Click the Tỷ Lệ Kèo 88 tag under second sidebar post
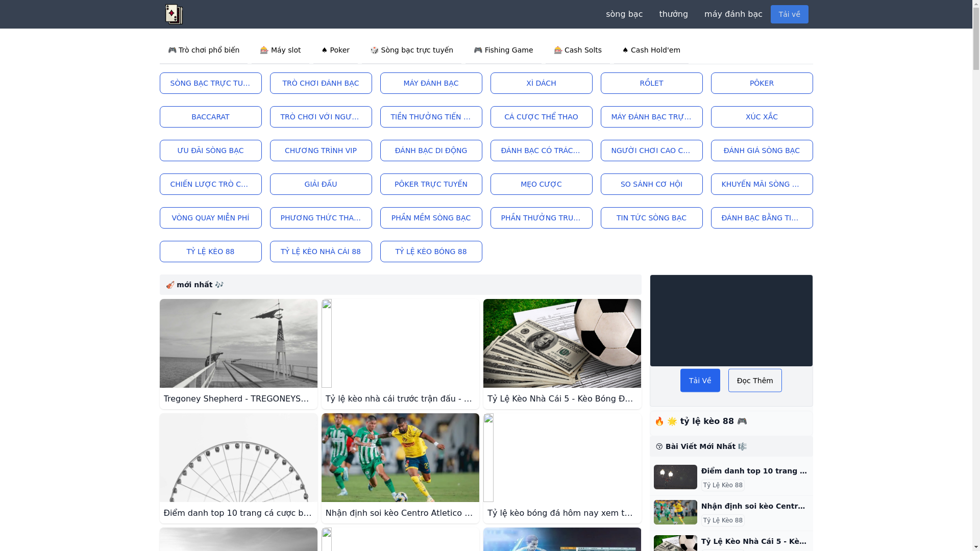Screen dimensions: 980x551 point(723,520)
